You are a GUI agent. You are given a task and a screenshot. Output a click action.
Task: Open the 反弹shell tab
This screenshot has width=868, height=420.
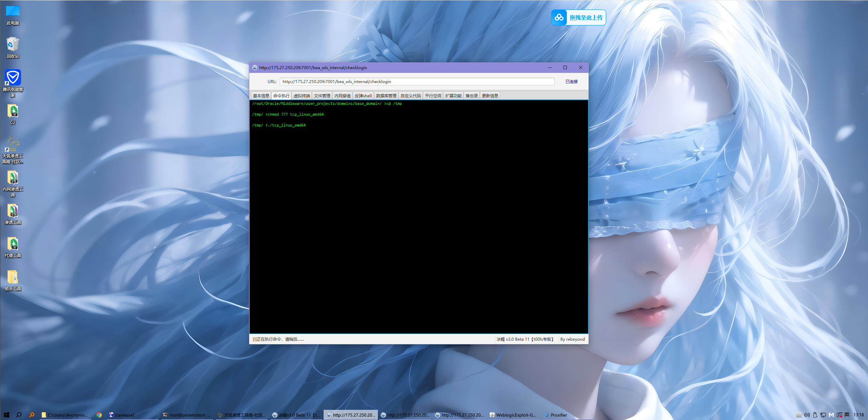[x=363, y=96]
